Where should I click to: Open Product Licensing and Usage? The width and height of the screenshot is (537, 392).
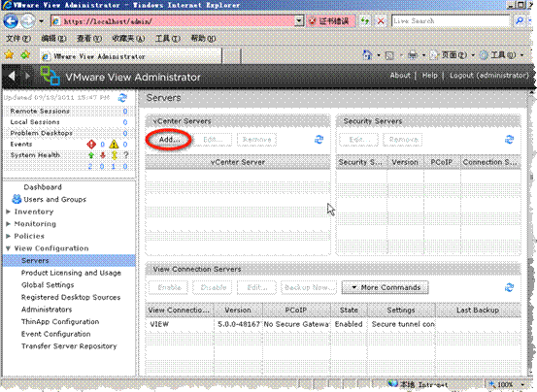[x=71, y=273]
